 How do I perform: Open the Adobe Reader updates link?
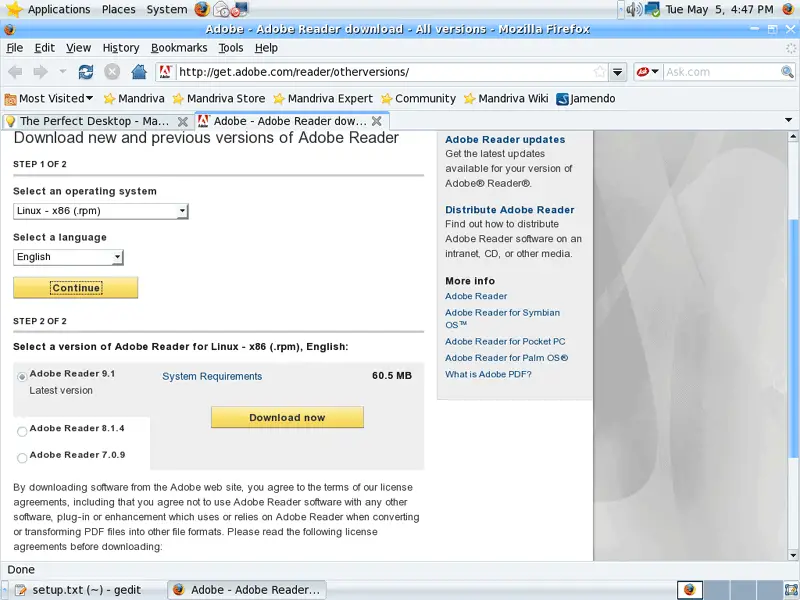505,140
